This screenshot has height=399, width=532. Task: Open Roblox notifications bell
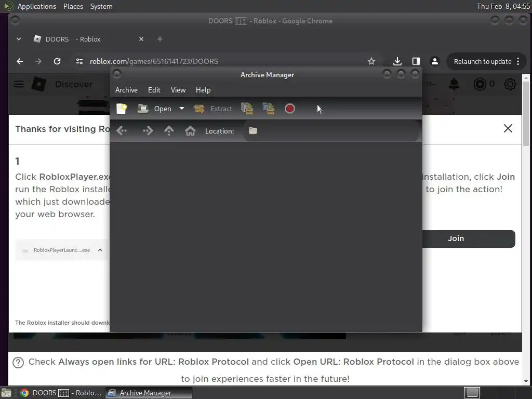454,84
